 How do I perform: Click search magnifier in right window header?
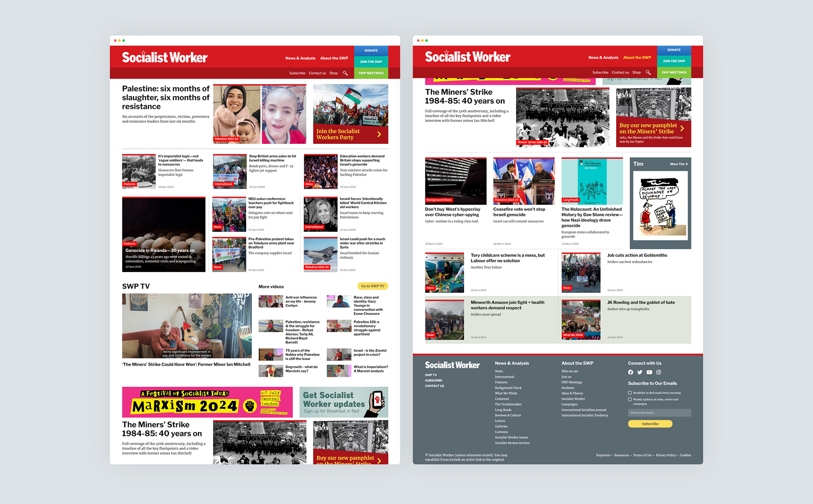(648, 72)
